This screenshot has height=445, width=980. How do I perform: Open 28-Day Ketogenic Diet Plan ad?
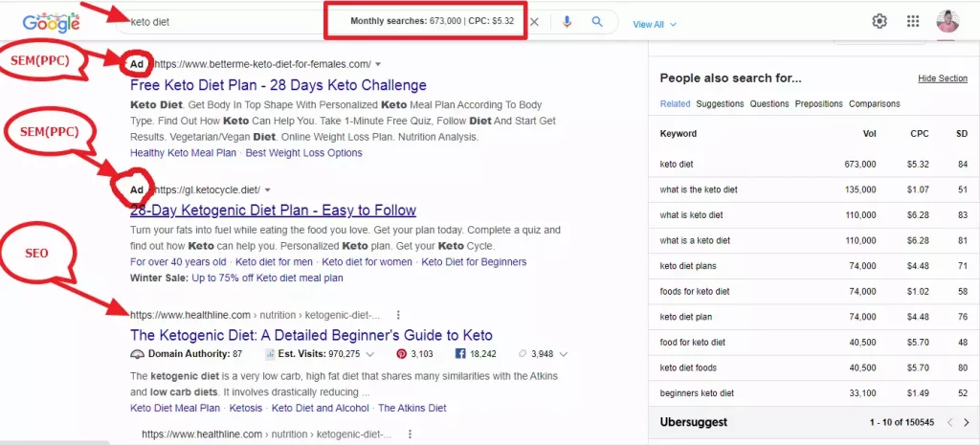(x=273, y=210)
